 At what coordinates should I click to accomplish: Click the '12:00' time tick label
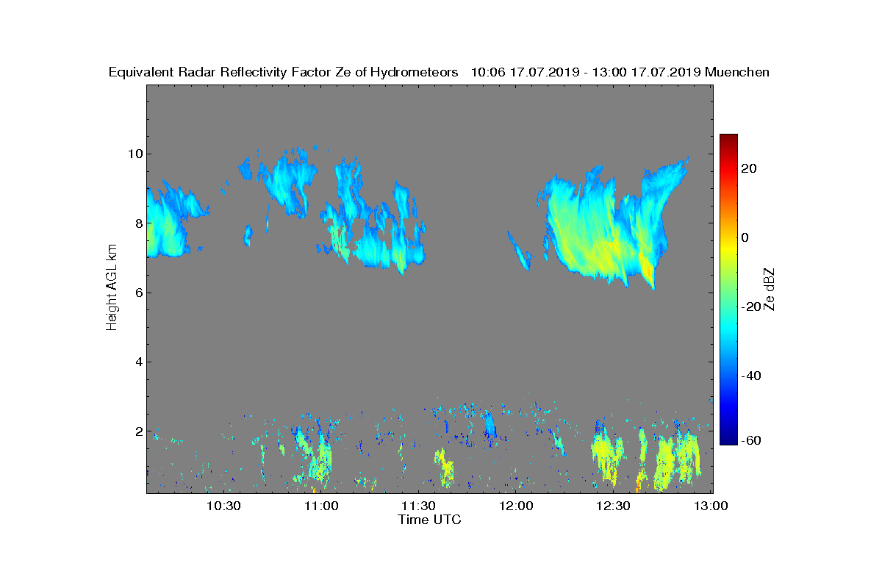pos(516,506)
